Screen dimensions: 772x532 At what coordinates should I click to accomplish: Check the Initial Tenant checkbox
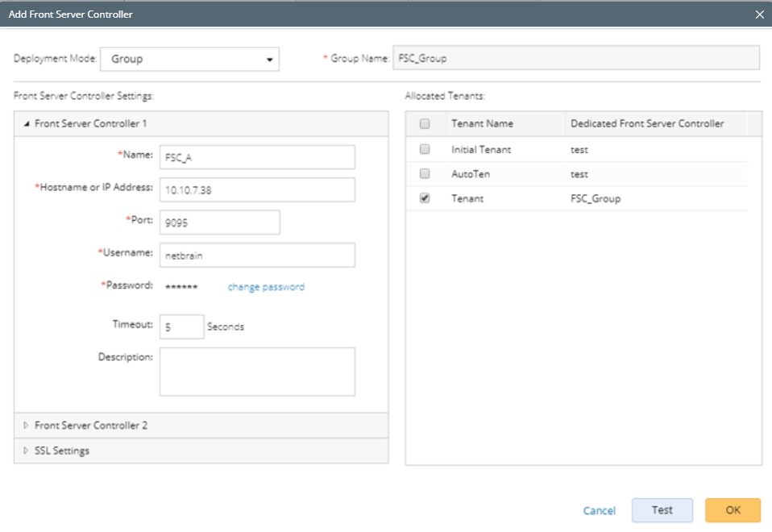click(x=425, y=149)
